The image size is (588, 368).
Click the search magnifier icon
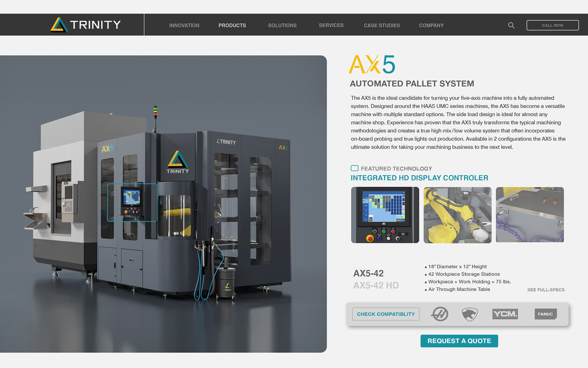click(x=511, y=25)
